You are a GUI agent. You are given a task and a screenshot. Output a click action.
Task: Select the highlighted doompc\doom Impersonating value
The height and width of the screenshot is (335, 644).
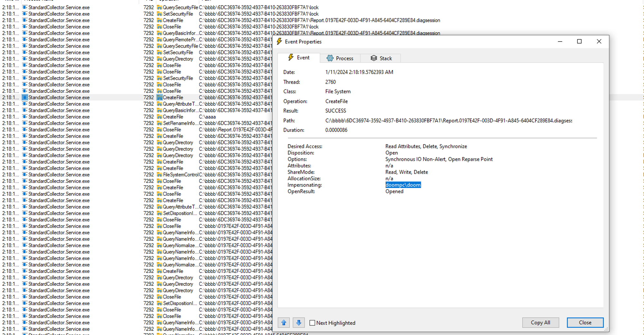pyautogui.click(x=403, y=185)
